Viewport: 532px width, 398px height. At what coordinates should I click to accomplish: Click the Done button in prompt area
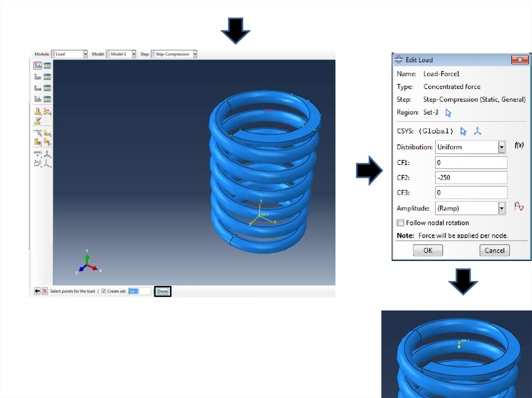(x=163, y=291)
